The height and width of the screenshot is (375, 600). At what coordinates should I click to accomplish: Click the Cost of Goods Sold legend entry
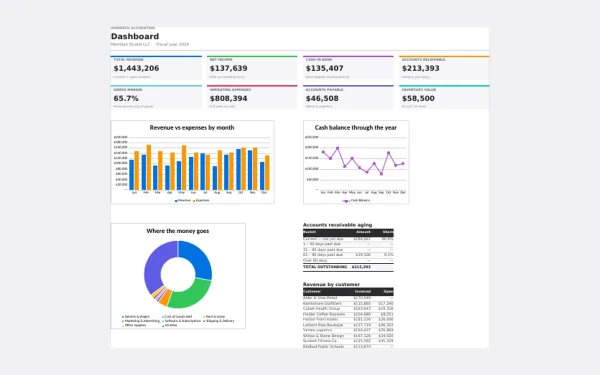pos(177,317)
